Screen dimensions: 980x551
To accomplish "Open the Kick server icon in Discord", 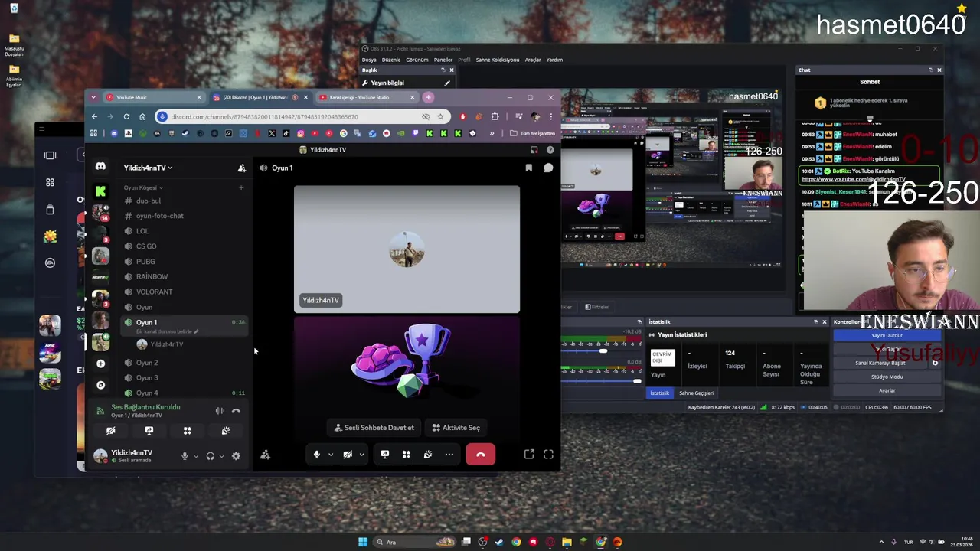I will [100, 191].
